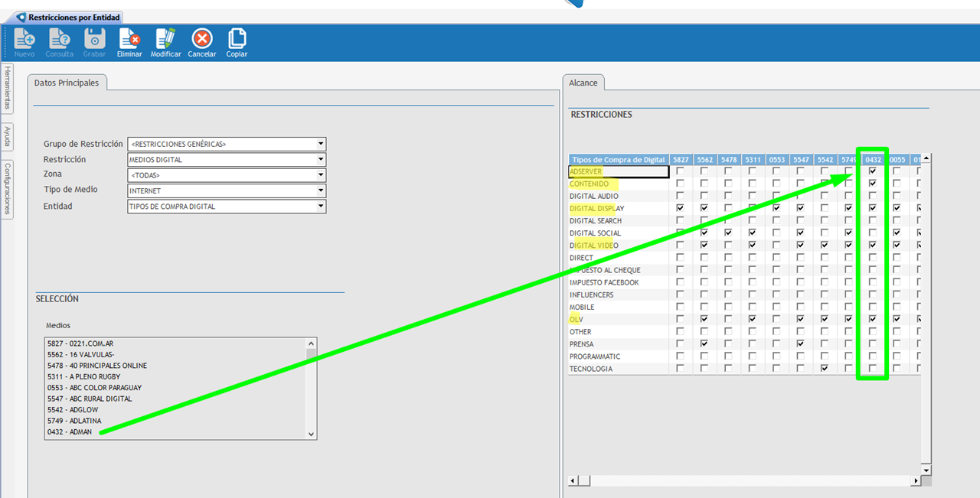
Task: Toggle TECNOLOGIA checkbox in column 5542
Action: [x=824, y=369]
